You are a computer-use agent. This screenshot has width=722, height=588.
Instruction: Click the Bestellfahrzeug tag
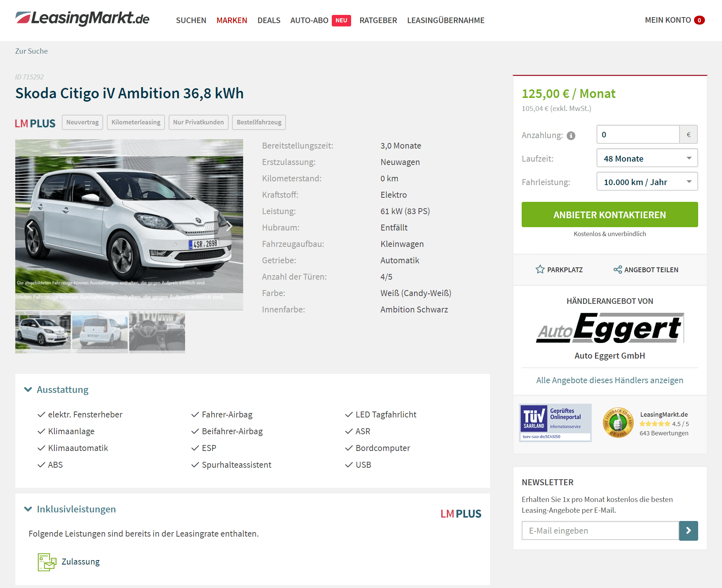pos(259,122)
